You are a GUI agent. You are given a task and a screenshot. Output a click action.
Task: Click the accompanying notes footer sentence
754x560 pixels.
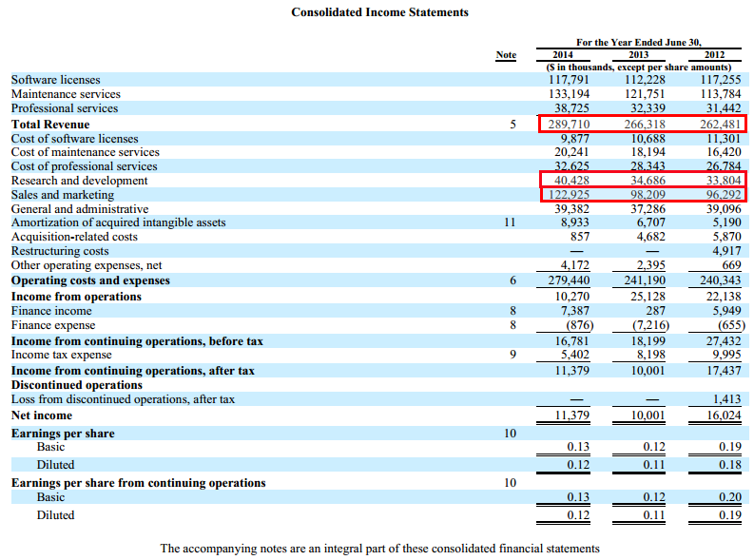click(x=380, y=549)
